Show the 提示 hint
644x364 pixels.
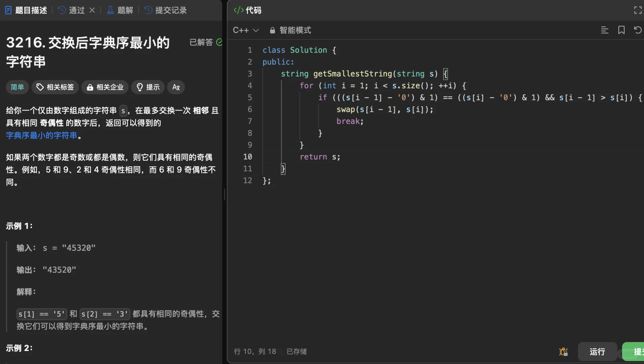point(148,87)
